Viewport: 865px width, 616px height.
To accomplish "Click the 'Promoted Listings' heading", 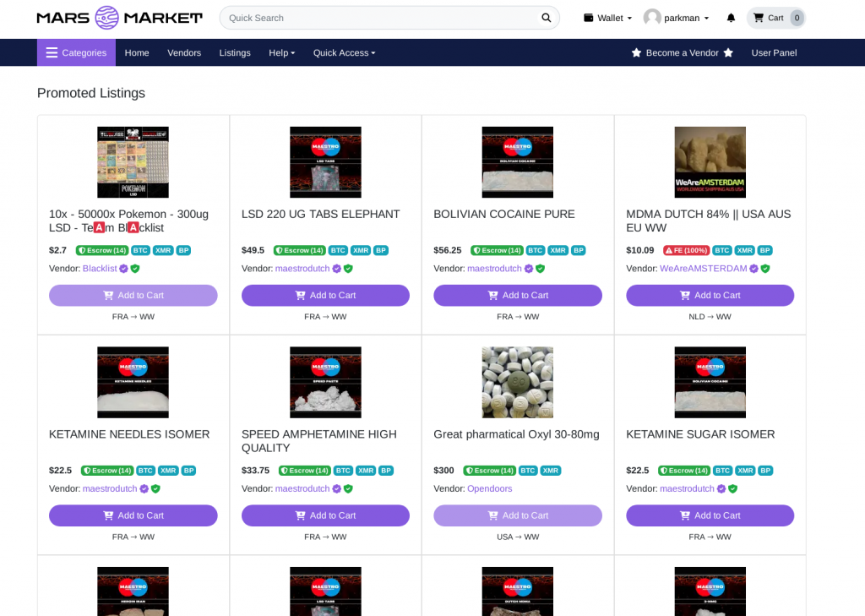I will [91, 93].
